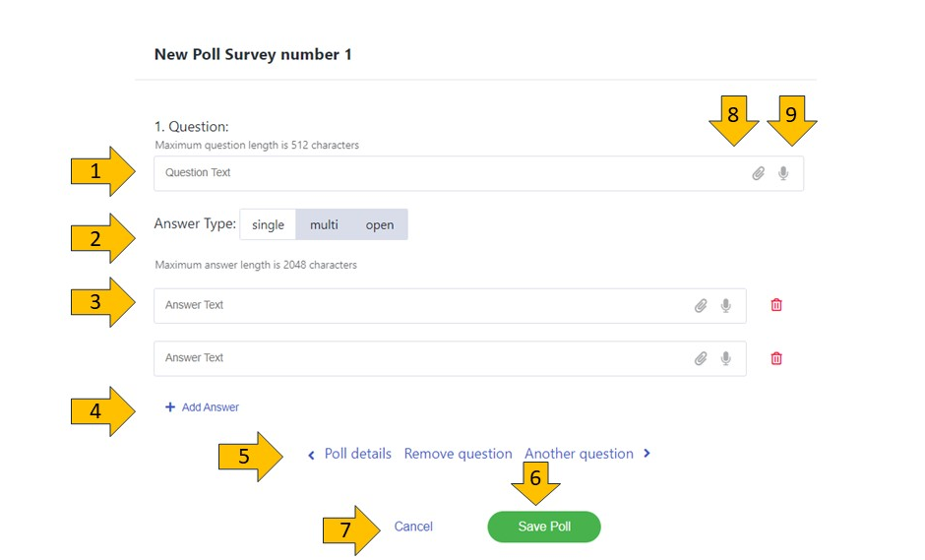Image resolution: width=925 pixels, height=560 pixels.
Task: Attach file to the second Answer Text field
Action: click(x=701, y=358)
